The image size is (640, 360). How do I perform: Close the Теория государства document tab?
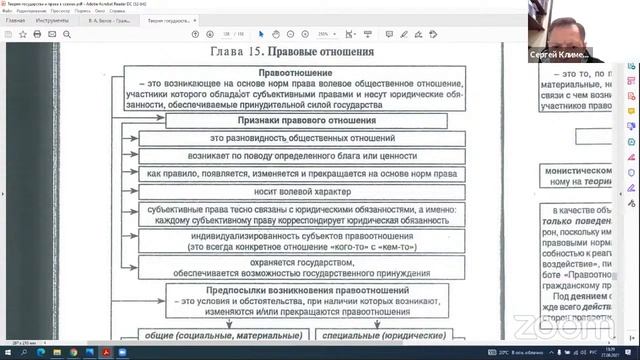click(195, 20)
